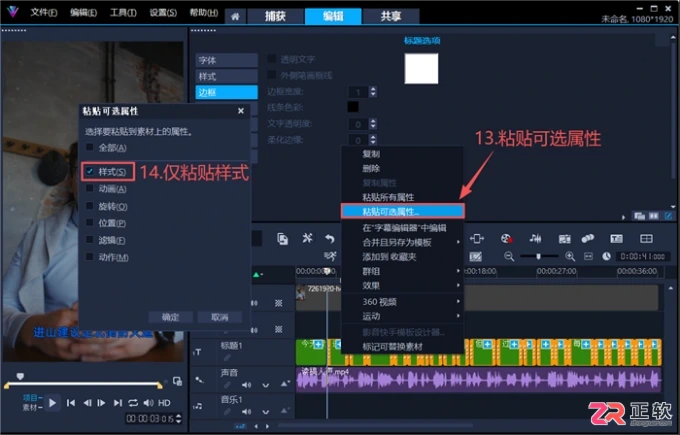Viewport: 680px width, 435px height.
Task: Click the 确定 button in dialog
Action: pyautogui.click(x=170, y=317)
